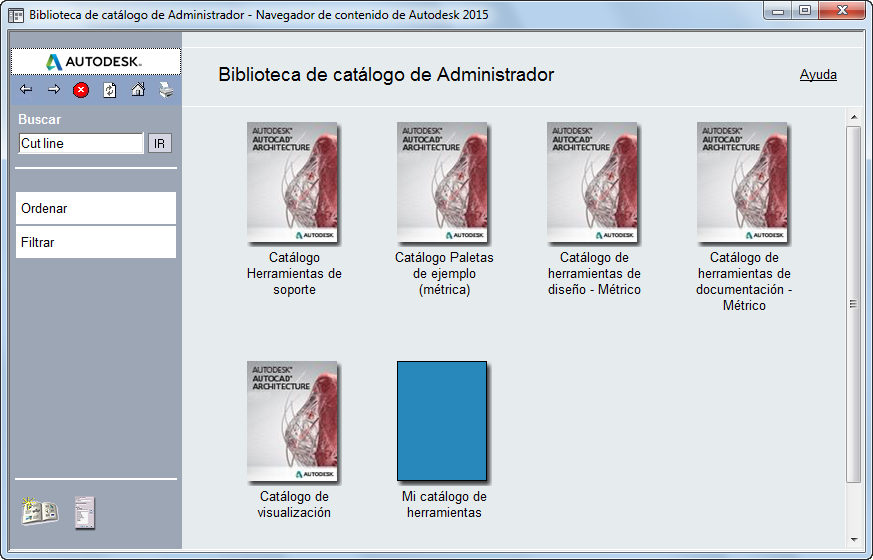Open Catálogo de visualización cover
The height and width of the screenshot is (560, 873).
(292, 421)
